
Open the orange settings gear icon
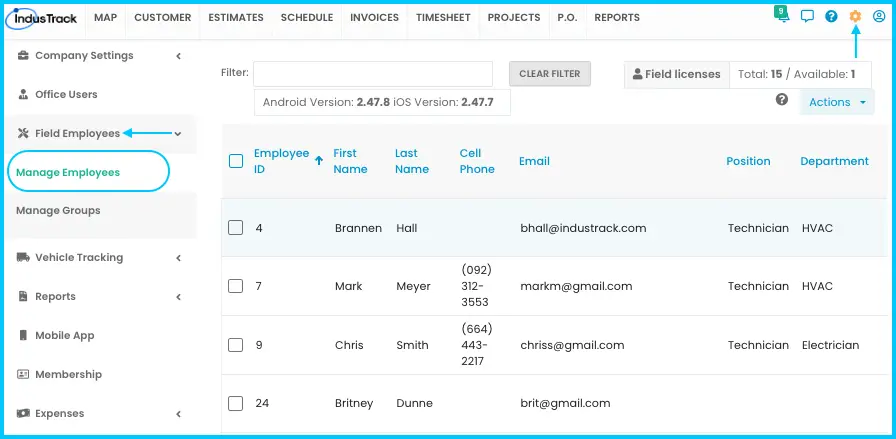(x=855, y=17)
